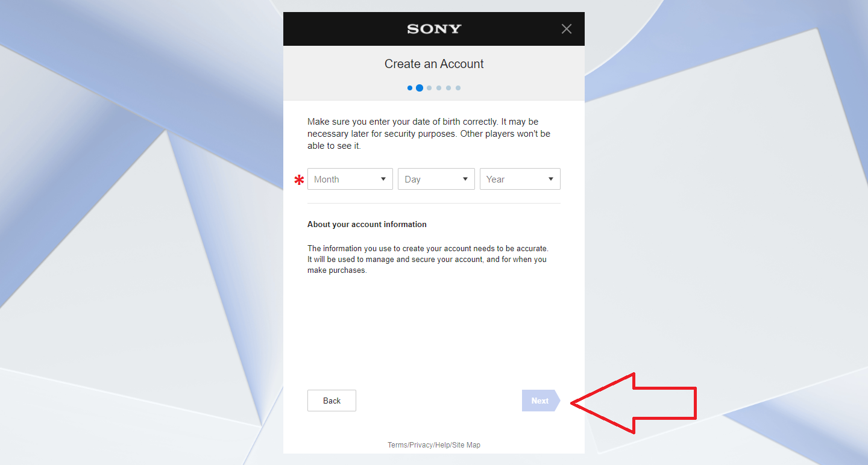This screenshot has height=465, width=868.
Task: Select the highlighted second progress step dot
Action: pos(420,88)
